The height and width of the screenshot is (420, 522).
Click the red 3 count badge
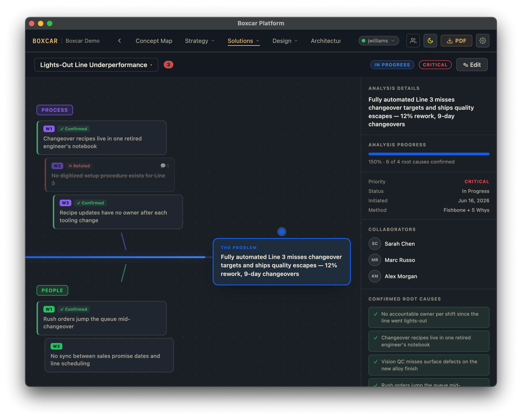pos(168,65)
